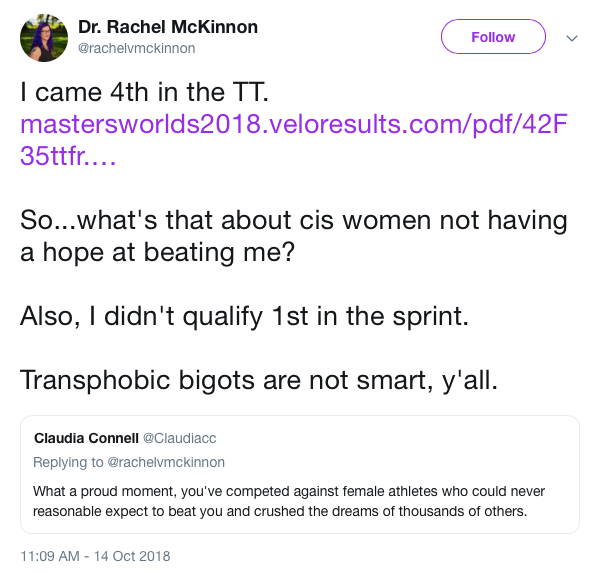Screen dimensions: 599x574
Task: Click the line "I came 4th in the TT."
Action: pyautogui.click(x=144, y=92)
